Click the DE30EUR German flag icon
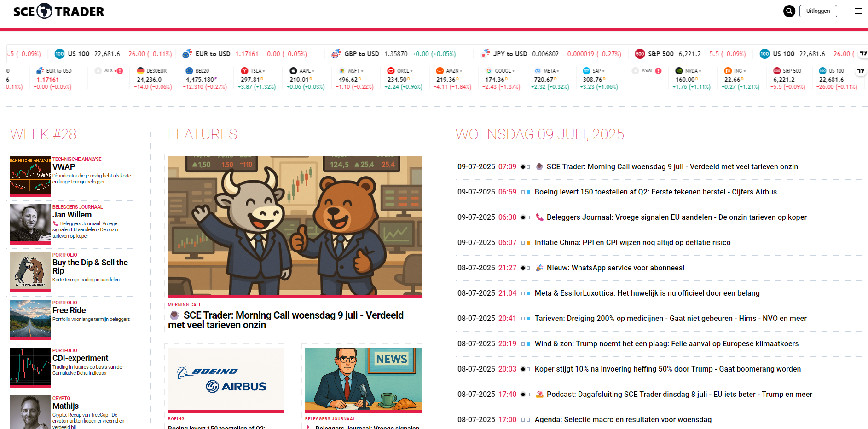The width and height of the screenshot is (868, 429). (x=140, y=71)
